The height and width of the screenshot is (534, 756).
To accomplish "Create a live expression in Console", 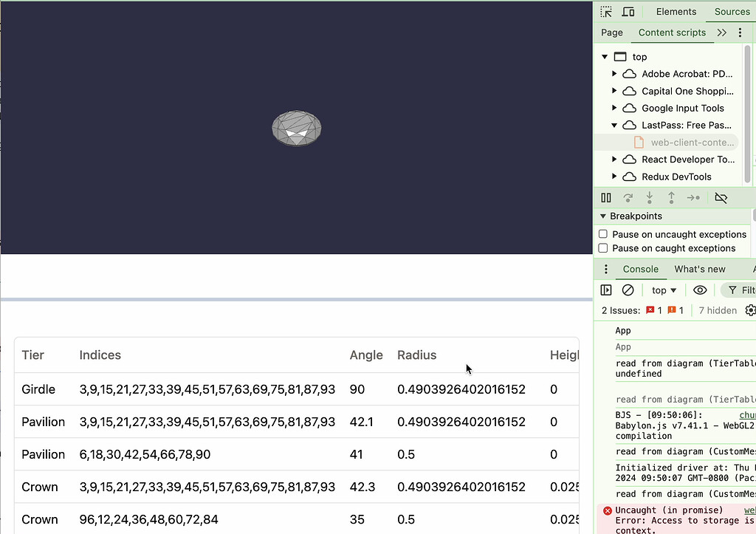I will point(700,290).
